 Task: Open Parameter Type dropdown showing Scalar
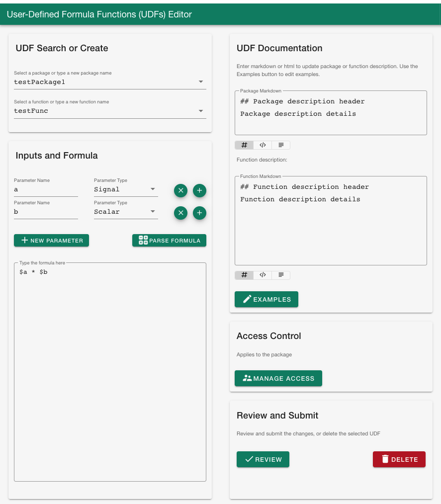coord(153,212)
